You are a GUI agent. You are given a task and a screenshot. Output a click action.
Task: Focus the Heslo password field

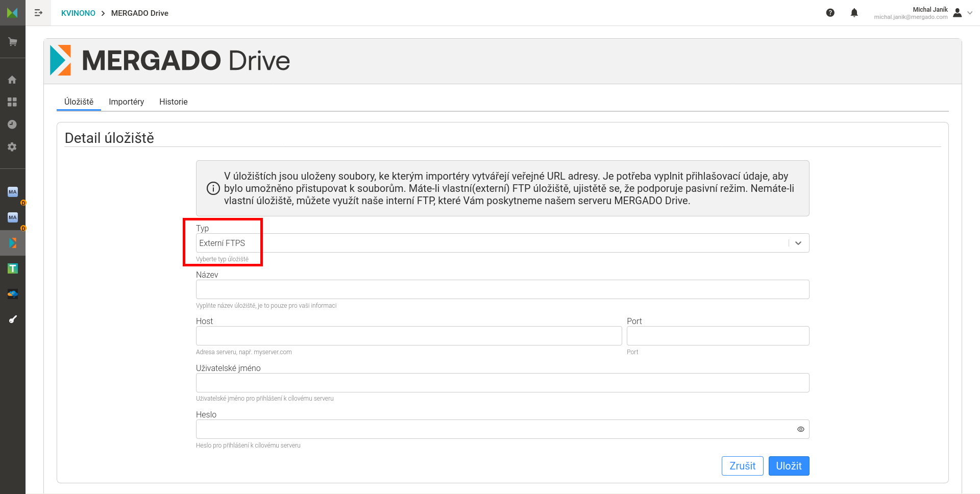click(503, 429)
